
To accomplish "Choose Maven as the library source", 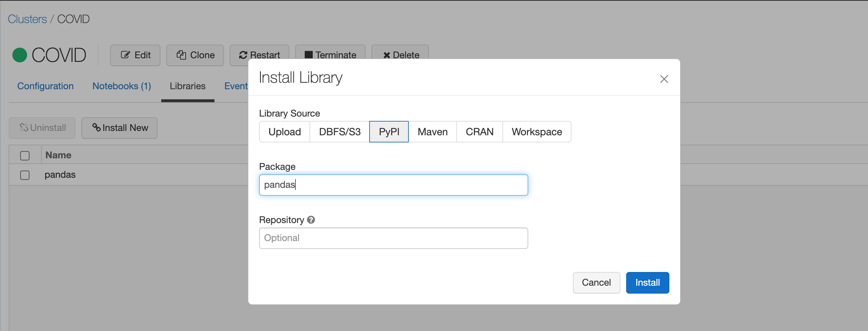I will (x=433, y=132).
